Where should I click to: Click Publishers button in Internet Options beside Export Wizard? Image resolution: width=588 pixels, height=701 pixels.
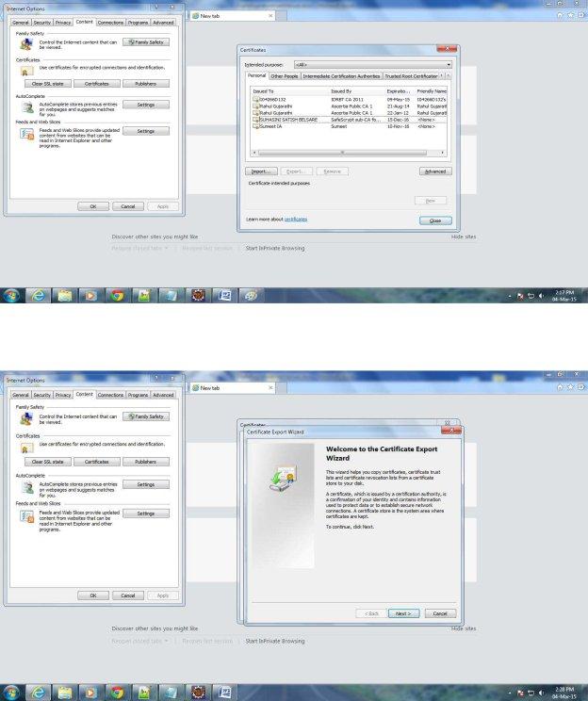pos(146,462)
